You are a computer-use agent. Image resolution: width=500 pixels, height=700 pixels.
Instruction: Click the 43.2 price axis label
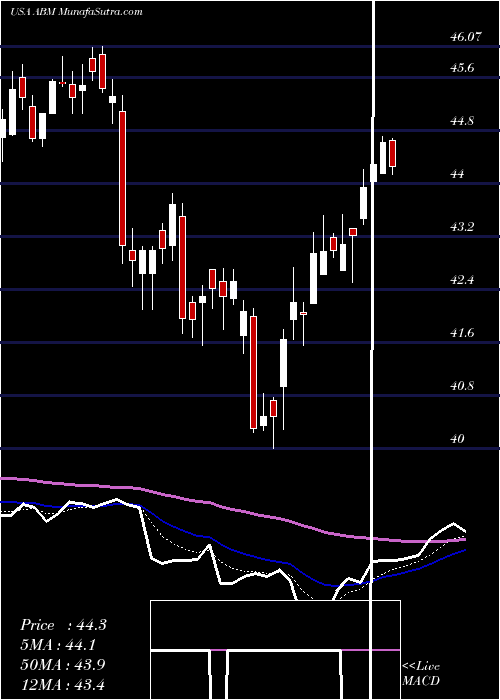click(x=462, y=227)
